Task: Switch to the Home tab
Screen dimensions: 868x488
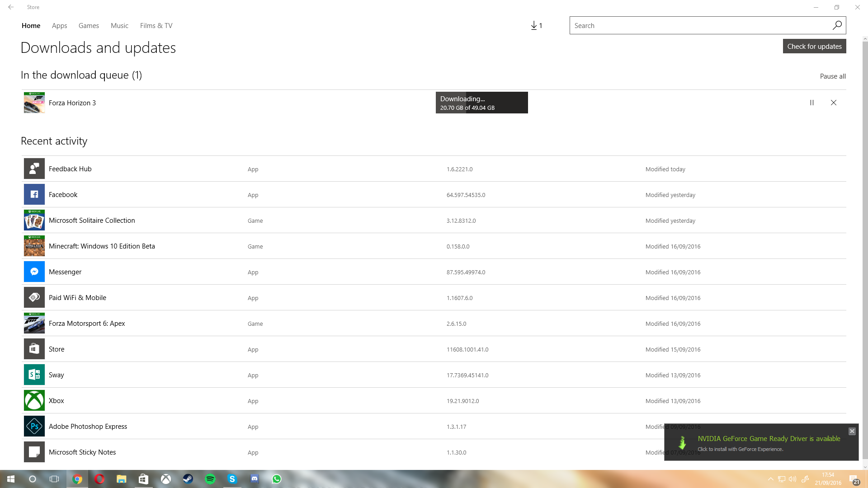Action: pyautogui.click(x=31, y=26)
